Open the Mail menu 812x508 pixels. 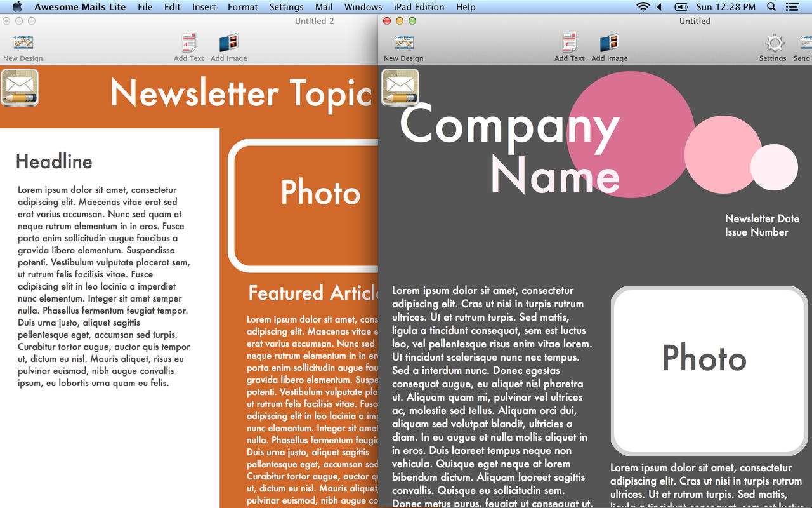[x=324, y=7]
